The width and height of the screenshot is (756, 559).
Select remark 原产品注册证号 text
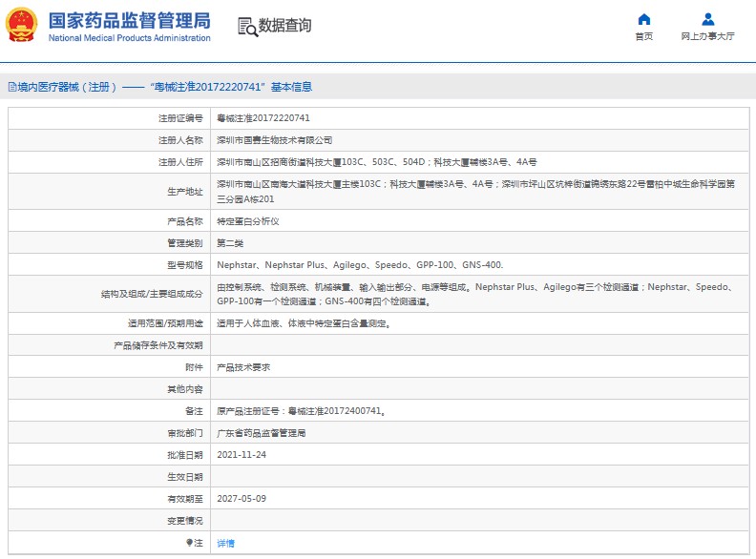pos(302,411)
